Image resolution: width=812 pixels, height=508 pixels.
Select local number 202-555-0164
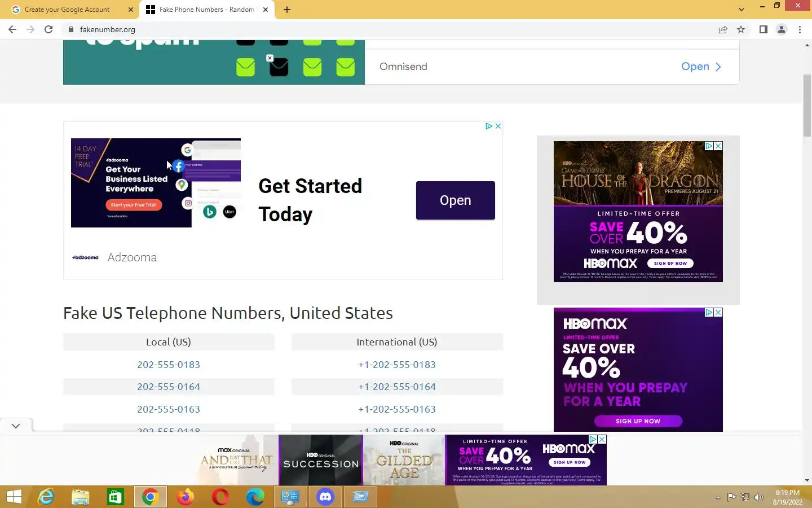[x=169, y=387]
